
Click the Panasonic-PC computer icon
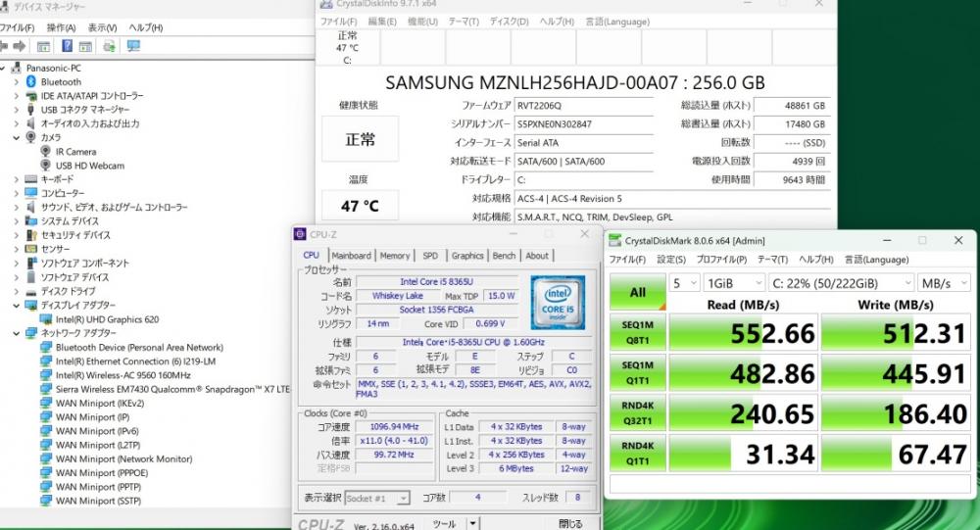click(17, 69)
